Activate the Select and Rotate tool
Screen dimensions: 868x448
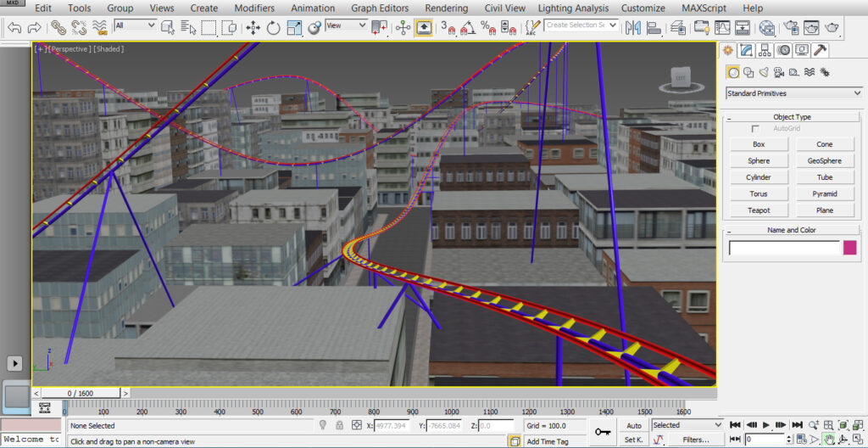274,27
